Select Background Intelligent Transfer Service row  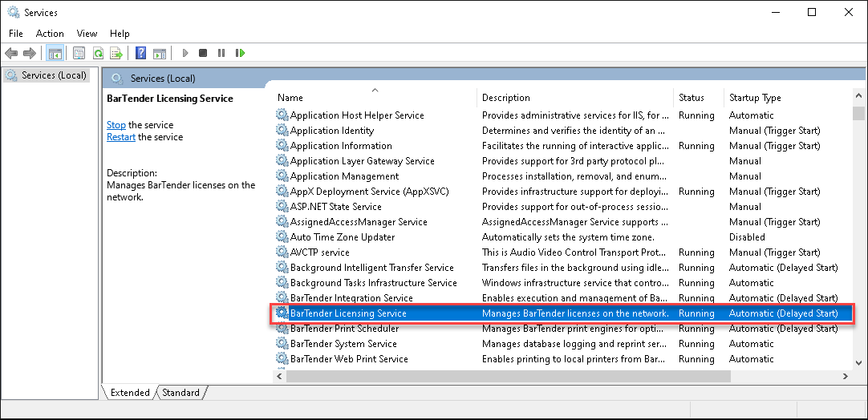click(563, 267)
